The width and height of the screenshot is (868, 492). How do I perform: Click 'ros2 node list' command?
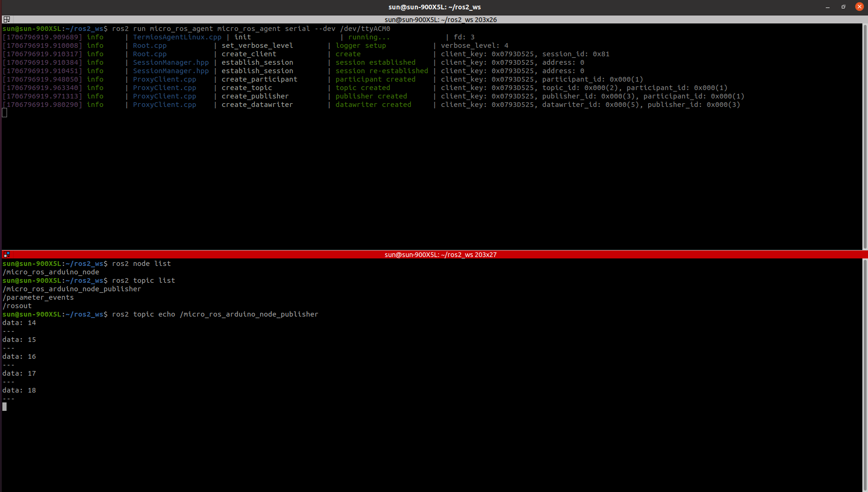coord(142,264)
